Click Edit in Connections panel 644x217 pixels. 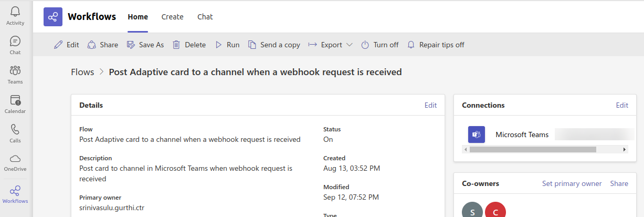coord(622,105)
